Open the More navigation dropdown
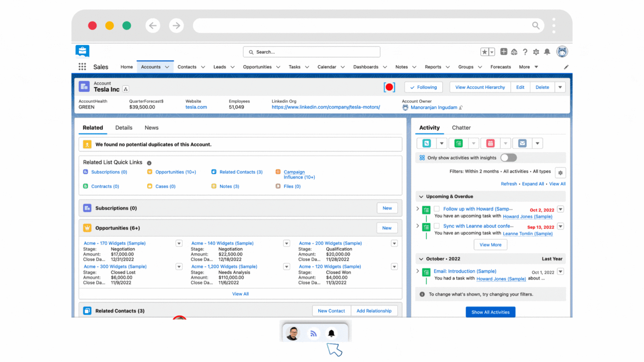644x362 pixels. 528,67
